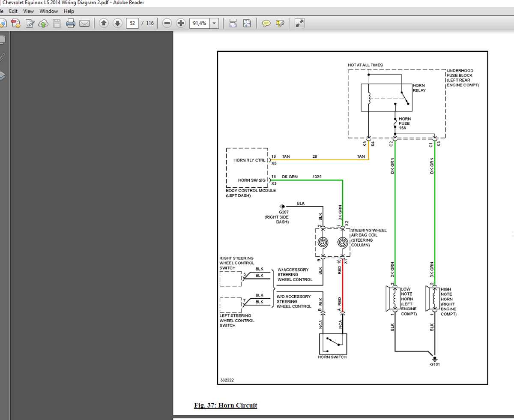Click the total page count '116'
The height and width of the screenshot is (420, 514).
click(x=149, y=23)
